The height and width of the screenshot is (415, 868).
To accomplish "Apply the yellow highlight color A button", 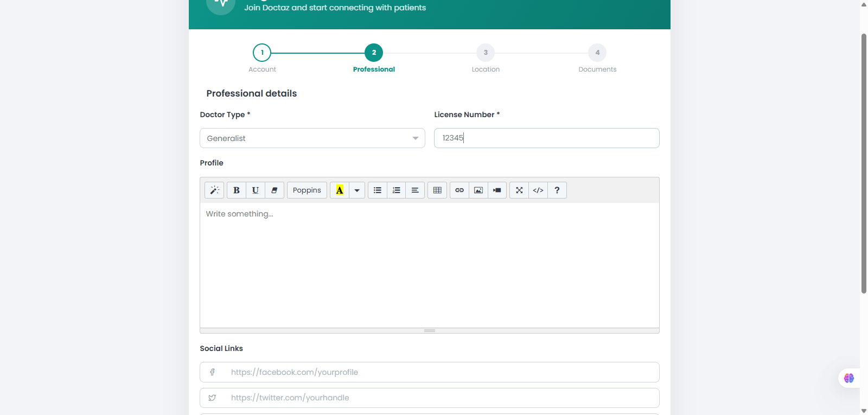I will (x=340, y=190).
